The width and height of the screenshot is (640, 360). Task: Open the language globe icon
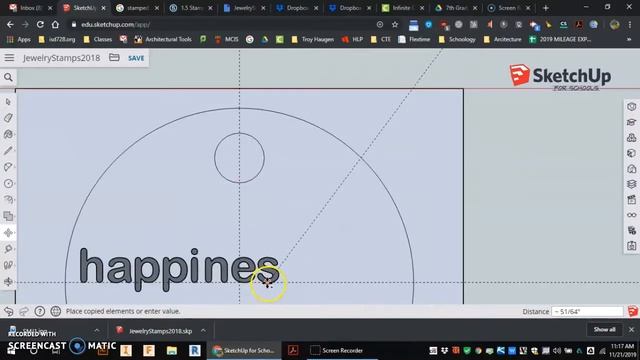coord(56,311)
